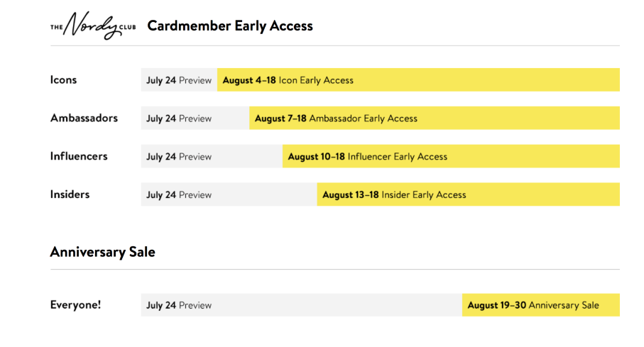Select August 13–18 Insider Early Access bar
Image resolution: width=644 pixels, height=347 pixels.
point(468,194)
